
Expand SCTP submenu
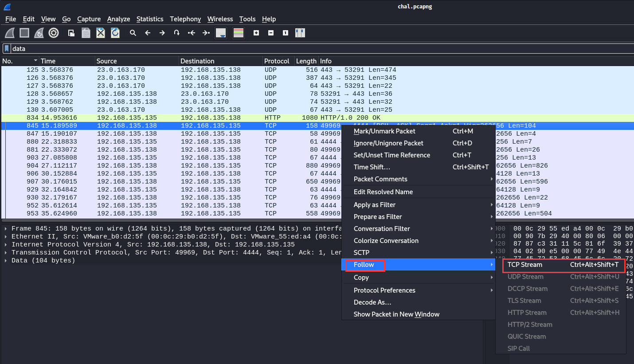[418, 253]
